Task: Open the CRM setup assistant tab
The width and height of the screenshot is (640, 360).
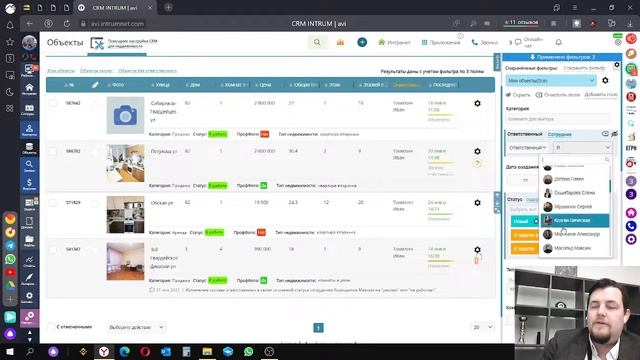Action: [x=124, y=43]
